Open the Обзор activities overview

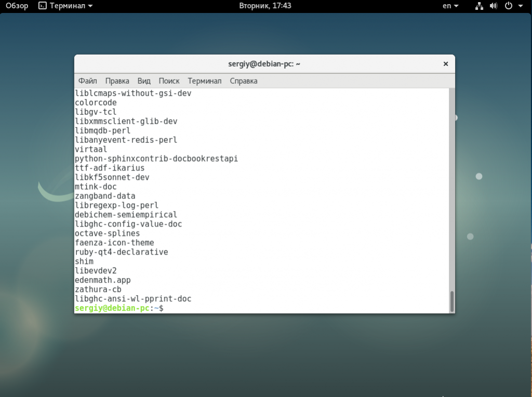tap(17, 6)
